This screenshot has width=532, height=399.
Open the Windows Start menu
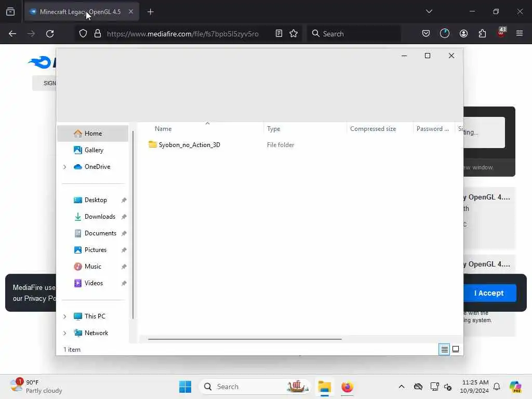(185, 387)
